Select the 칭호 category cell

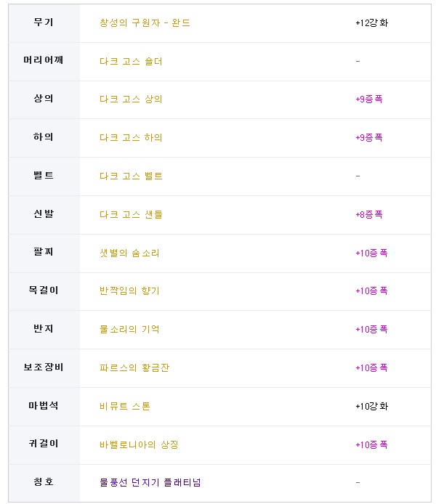tap(44, 483)
